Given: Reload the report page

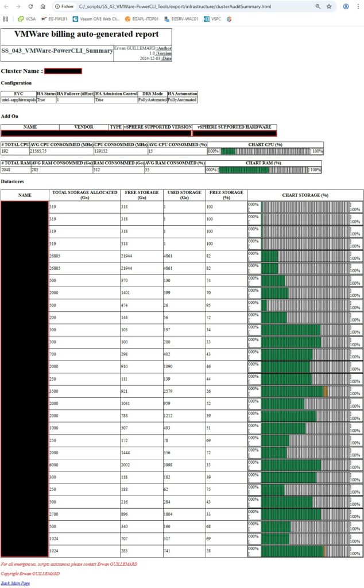Looking at the screenshot, I should point(30,6).
